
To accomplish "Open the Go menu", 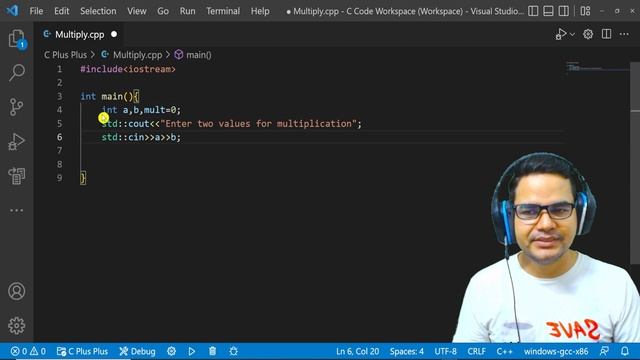I will tap(163, 11).
